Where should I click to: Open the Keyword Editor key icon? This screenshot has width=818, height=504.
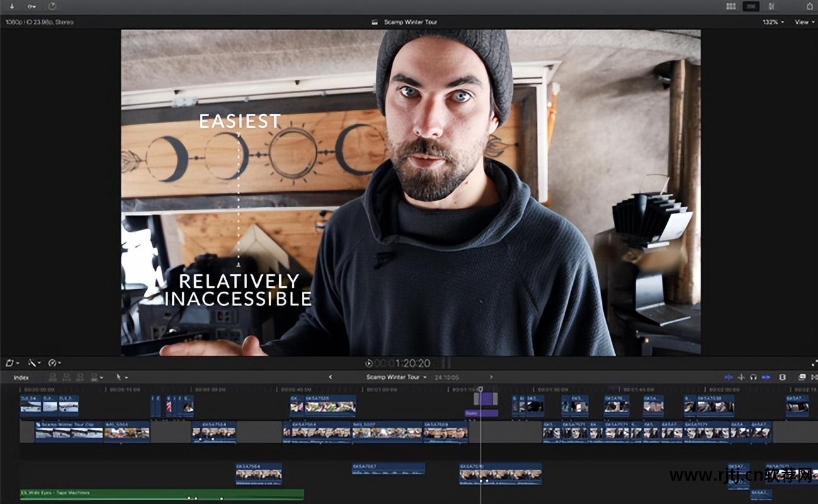(32, 6)
